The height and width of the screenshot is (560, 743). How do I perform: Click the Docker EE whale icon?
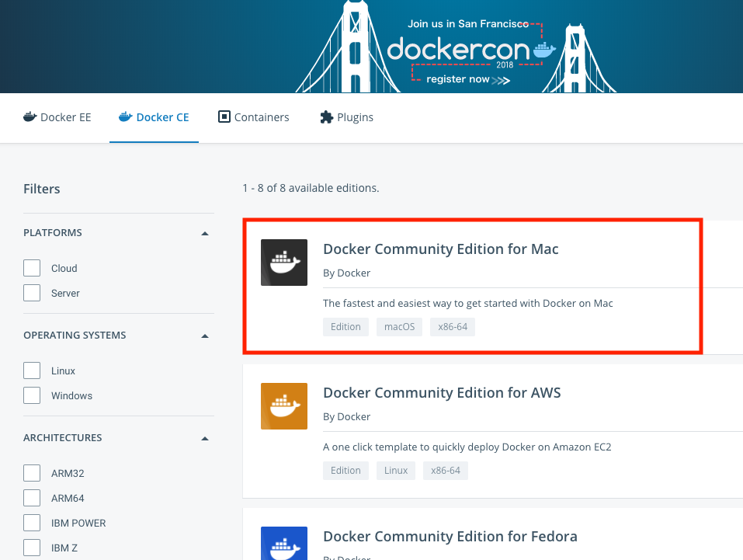click(30, 117)
